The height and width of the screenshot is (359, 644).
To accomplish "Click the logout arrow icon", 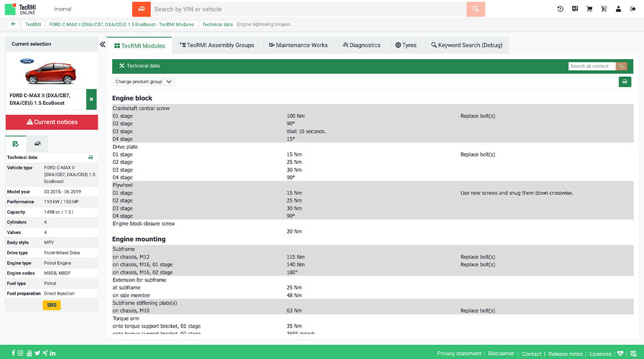I will (x=633, y=9).
